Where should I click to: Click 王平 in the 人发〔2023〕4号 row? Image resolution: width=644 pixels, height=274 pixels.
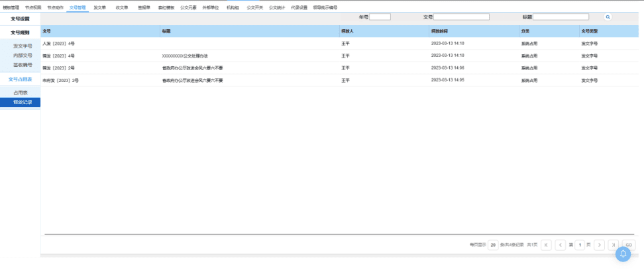click(345, 44)
